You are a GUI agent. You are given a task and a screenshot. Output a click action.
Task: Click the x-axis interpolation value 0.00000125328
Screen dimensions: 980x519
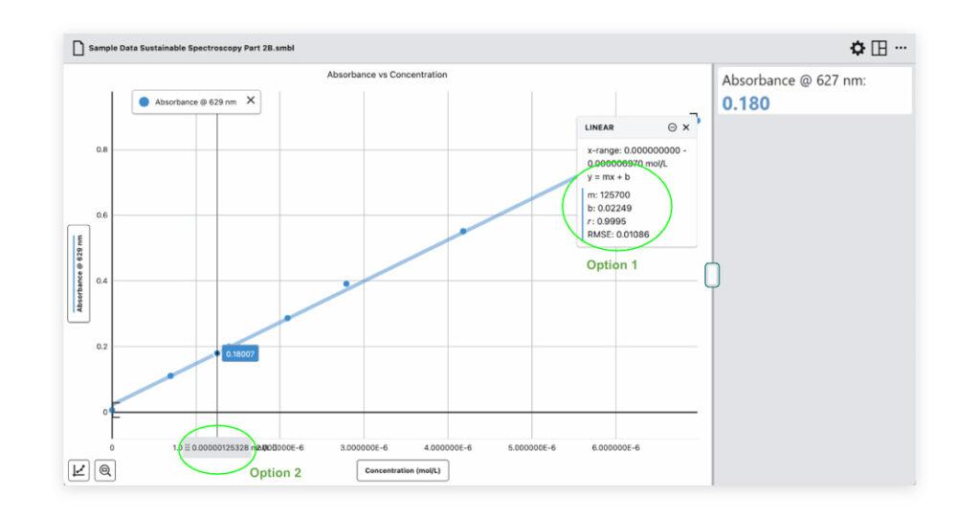pos(221,447)
